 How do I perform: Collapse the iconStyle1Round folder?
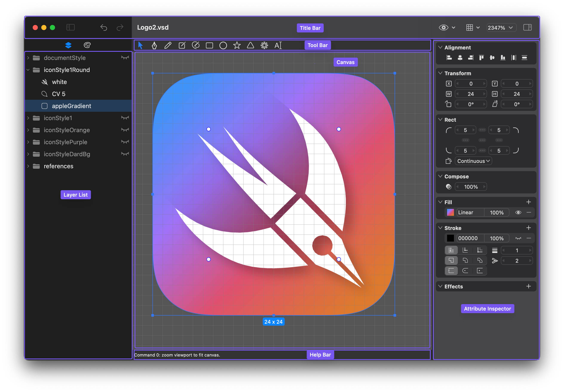[x=28, y=70]
